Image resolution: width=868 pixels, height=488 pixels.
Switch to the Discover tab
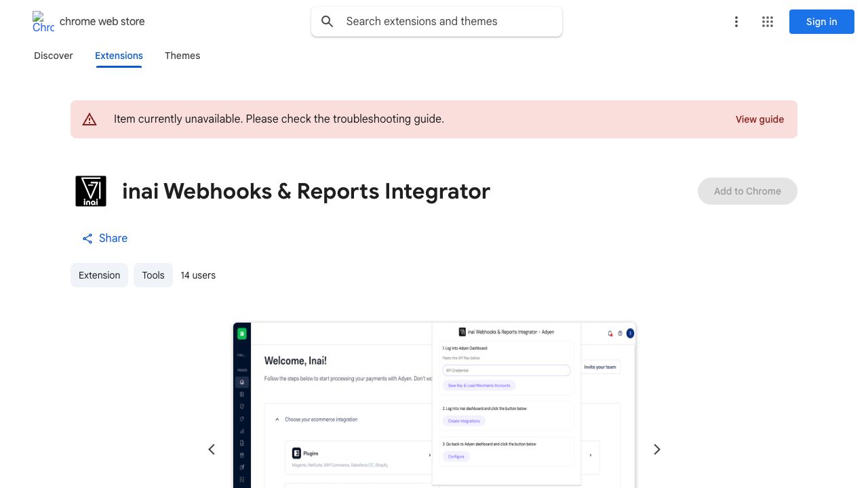(54, 56)
